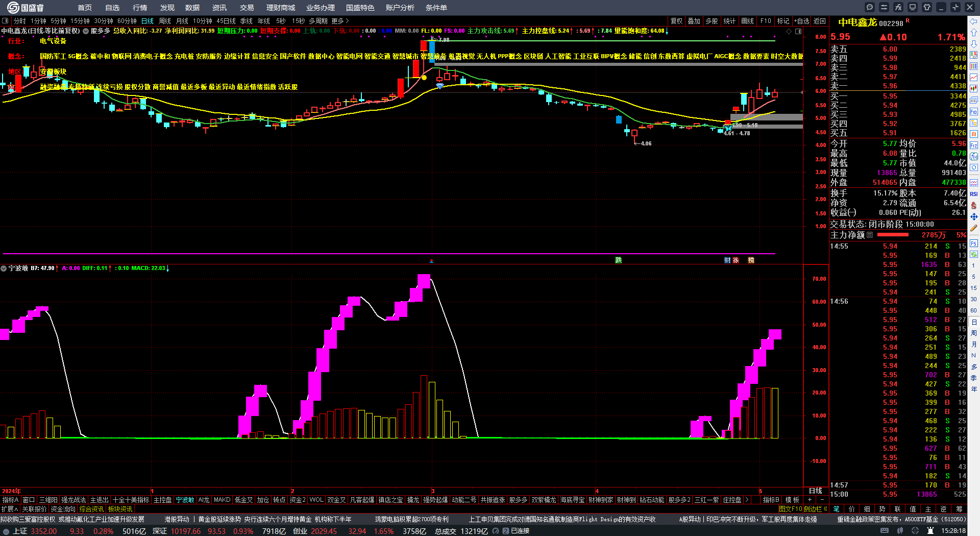The width and height of the screenshot is (980, 536).
Task: Click the +自选 add favorite button
Action: (802, 21)
